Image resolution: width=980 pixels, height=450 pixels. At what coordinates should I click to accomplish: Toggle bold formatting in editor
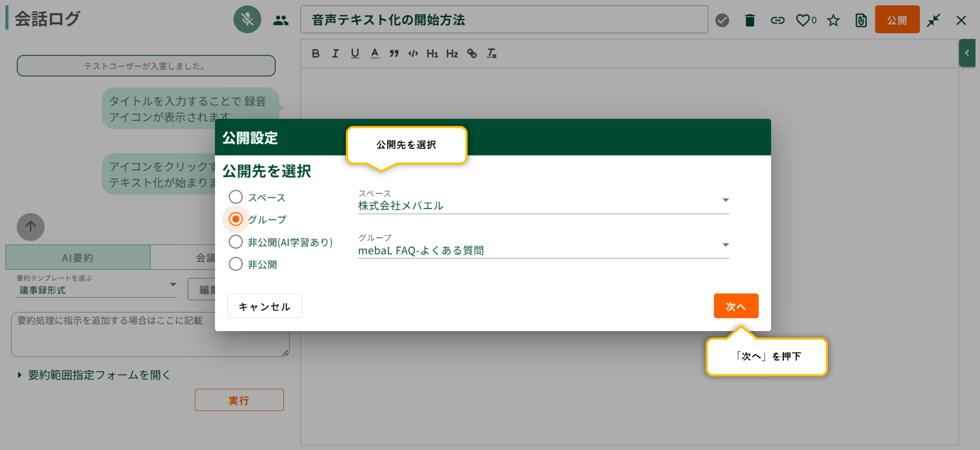click(315, 54)
